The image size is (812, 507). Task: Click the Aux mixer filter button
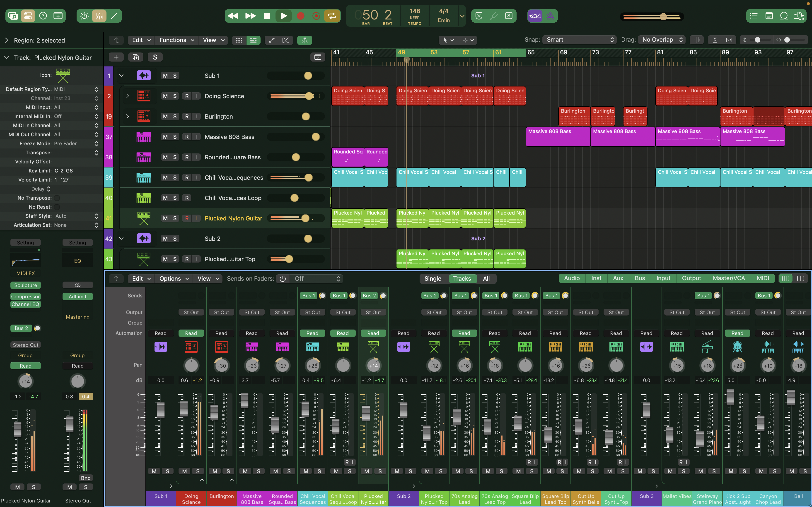tap(618, 278)
